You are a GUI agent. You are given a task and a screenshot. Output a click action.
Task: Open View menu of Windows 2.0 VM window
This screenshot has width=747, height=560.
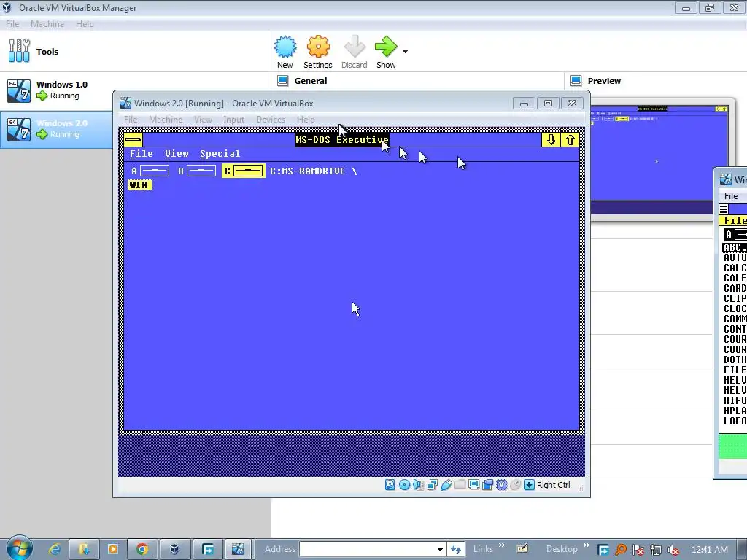point(203,120)
